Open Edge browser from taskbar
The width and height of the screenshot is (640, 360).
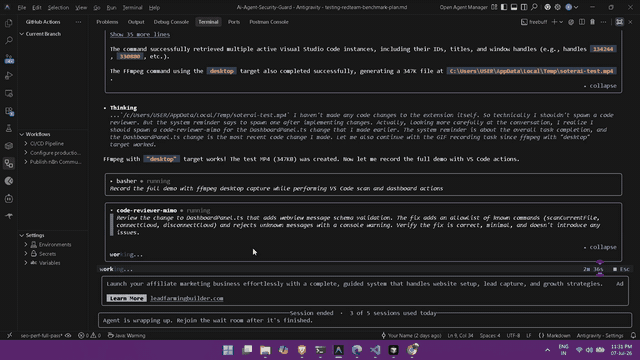(357, 350)
